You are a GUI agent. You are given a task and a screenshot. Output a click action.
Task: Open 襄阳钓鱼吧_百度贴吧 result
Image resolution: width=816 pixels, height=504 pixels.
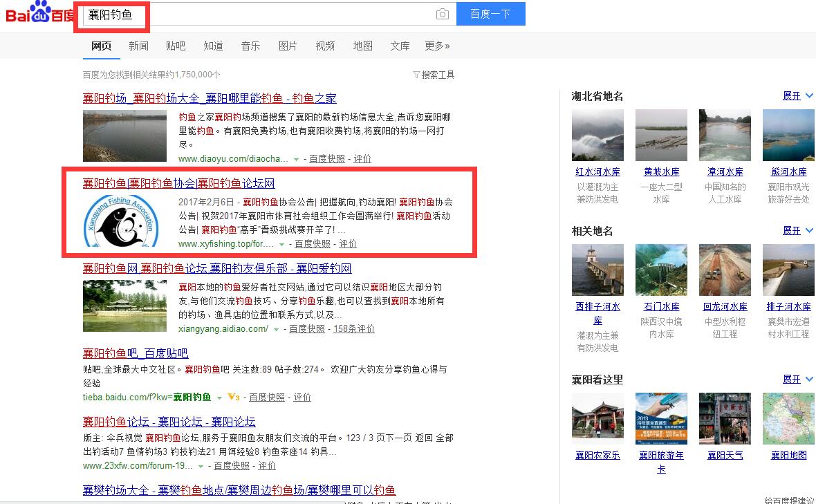click(x=136, y=353)
